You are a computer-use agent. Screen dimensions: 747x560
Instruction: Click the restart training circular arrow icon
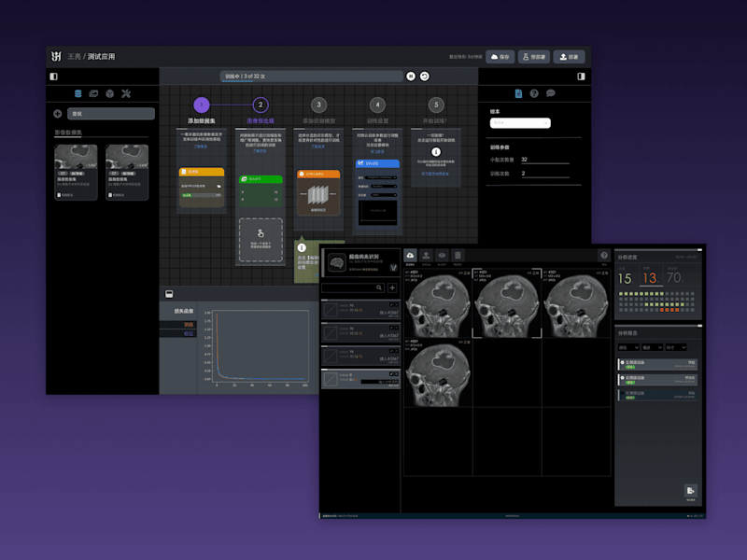[425, 77]
